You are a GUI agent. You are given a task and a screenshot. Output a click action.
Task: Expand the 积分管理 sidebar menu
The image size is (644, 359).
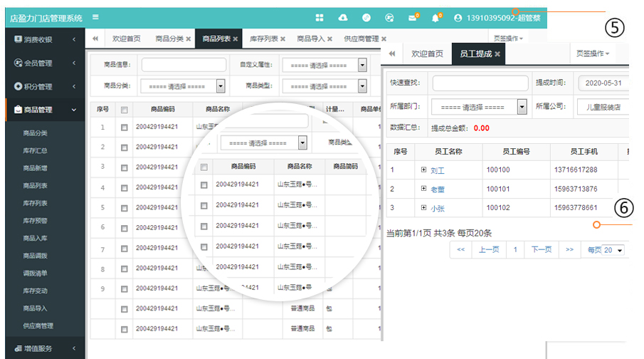tap(45, 86)
